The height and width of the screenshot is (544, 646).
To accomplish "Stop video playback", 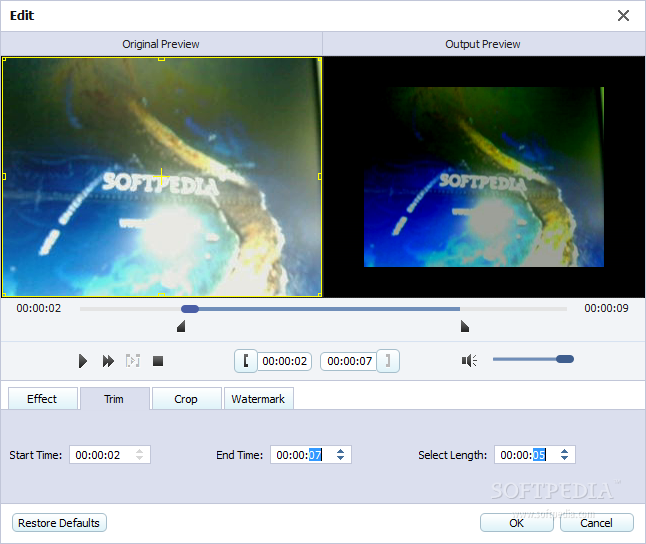I will pos(158,361).
